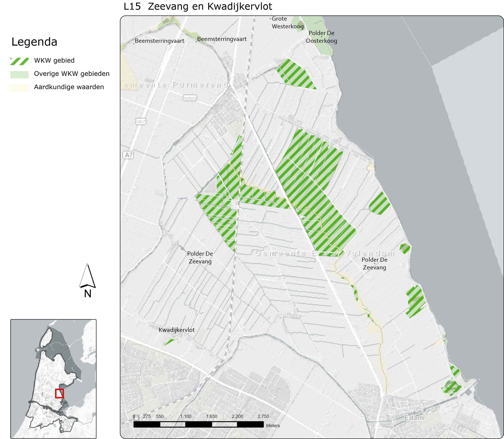
Task: Click the Legenda heading
Action: [34, 42]
